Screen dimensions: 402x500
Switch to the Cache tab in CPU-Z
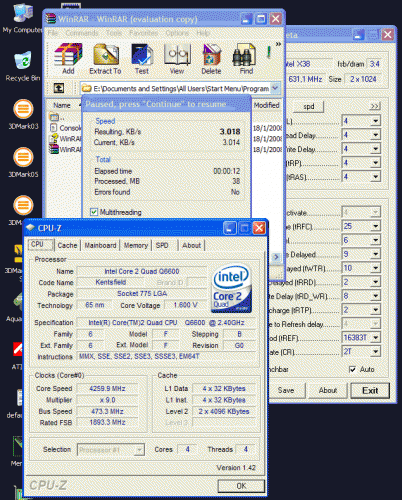coord(67,245)
